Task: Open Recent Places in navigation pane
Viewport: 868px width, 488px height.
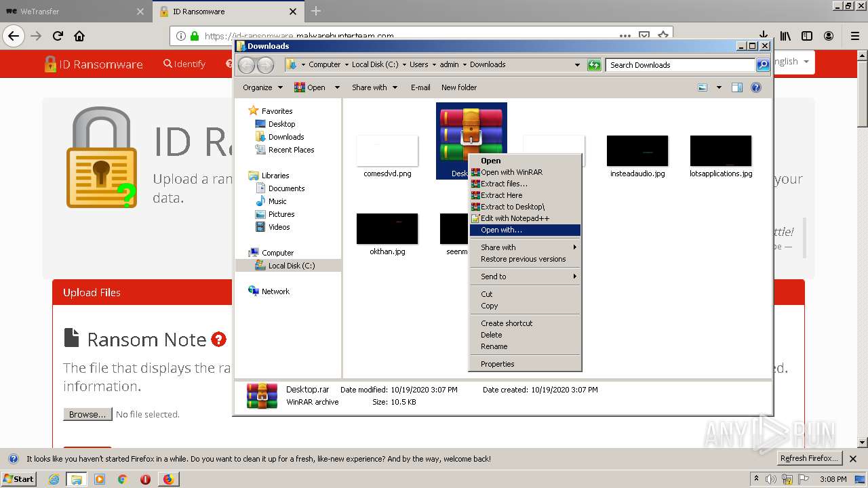Action: (x=291, y=150)
